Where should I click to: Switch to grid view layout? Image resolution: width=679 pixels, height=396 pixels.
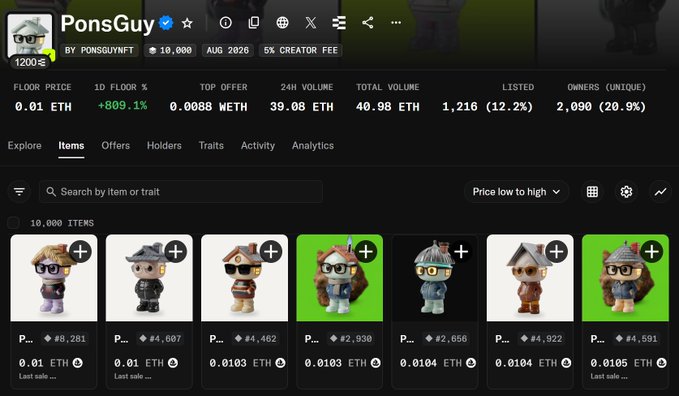(x=592, y=192)
